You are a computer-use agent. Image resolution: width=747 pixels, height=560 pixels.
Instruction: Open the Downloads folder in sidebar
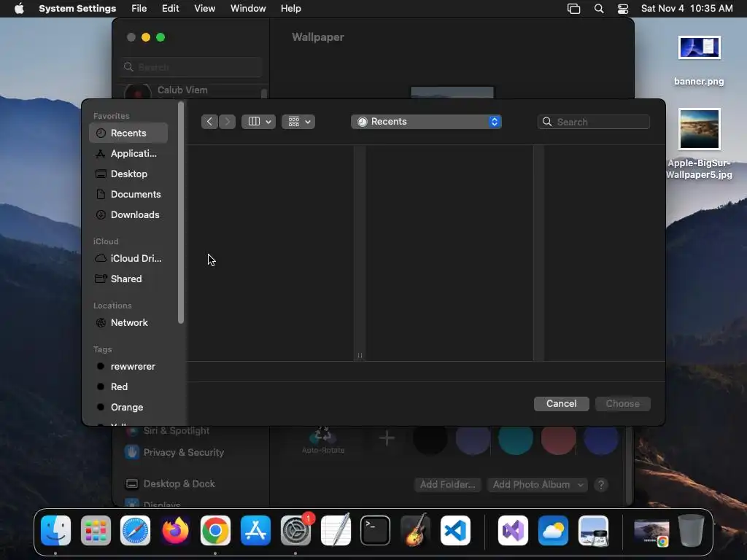point(128,215)
